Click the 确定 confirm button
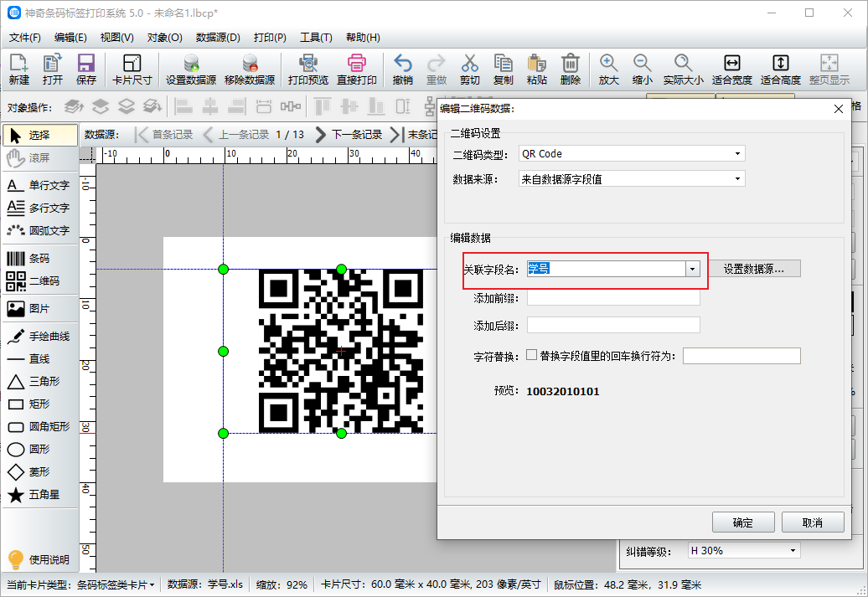The width and height of the screenshot is (868, 597). point(742,522)
